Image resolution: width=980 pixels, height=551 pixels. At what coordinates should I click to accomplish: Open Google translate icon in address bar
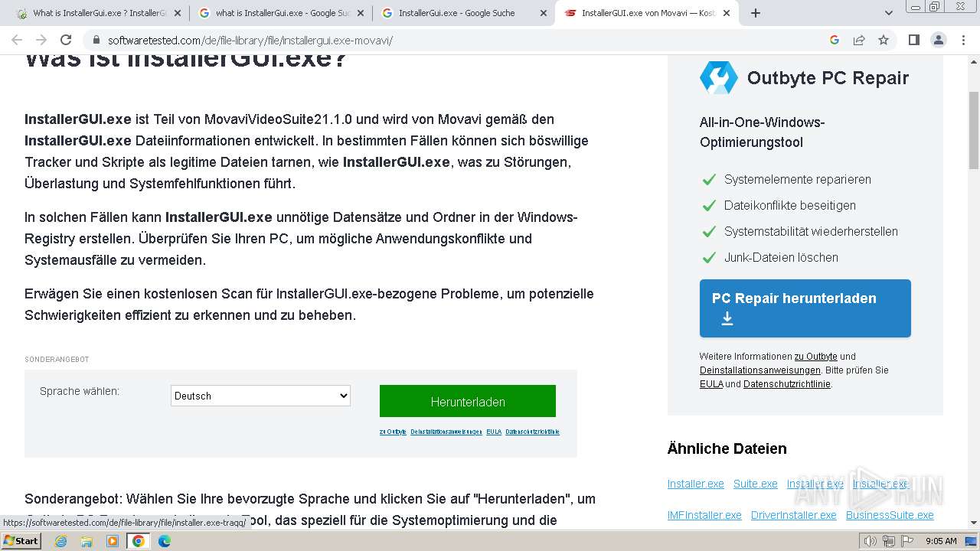[835, 40]
